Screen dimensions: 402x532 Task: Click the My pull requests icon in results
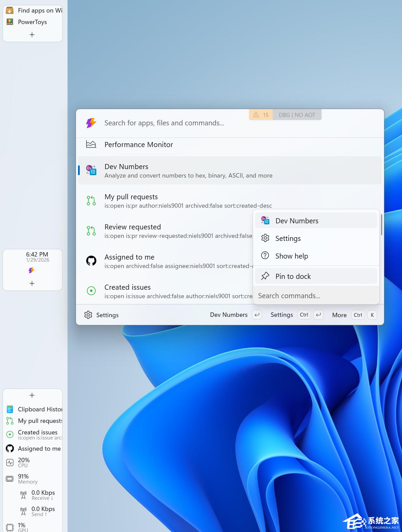(x=91, y=201)
